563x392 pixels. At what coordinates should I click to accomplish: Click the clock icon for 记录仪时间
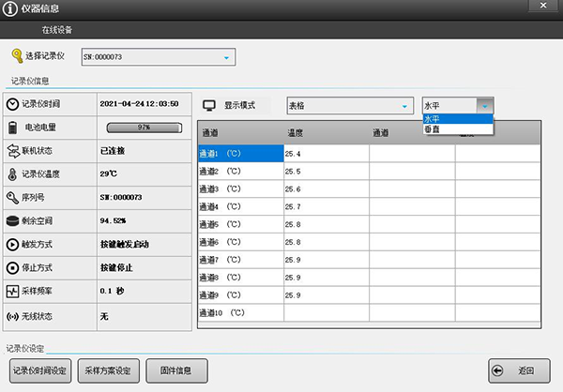(x=12, y=104)
